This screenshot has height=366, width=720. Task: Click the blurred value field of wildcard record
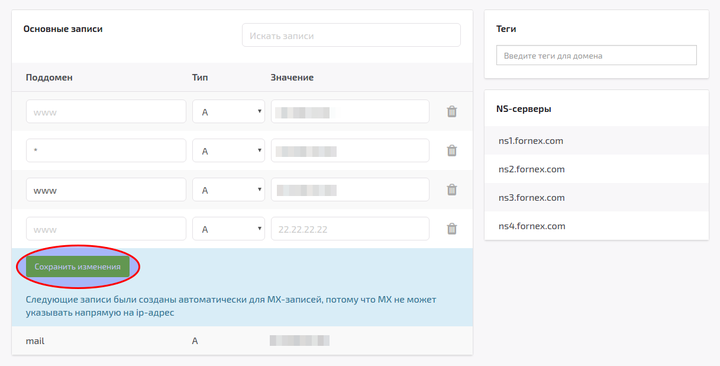click(350, 150)
